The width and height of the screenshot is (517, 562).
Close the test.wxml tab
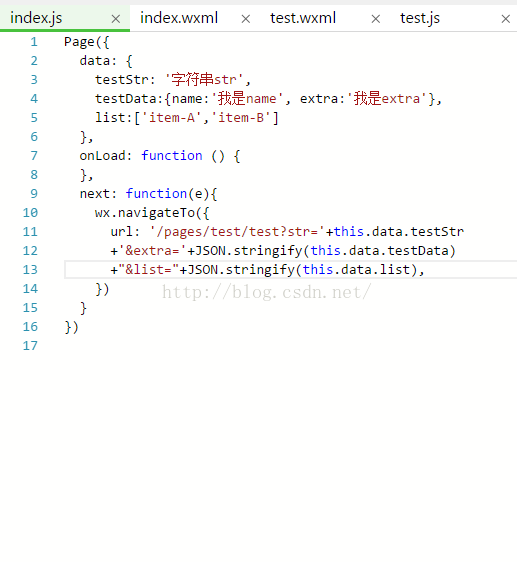(375, 19)
